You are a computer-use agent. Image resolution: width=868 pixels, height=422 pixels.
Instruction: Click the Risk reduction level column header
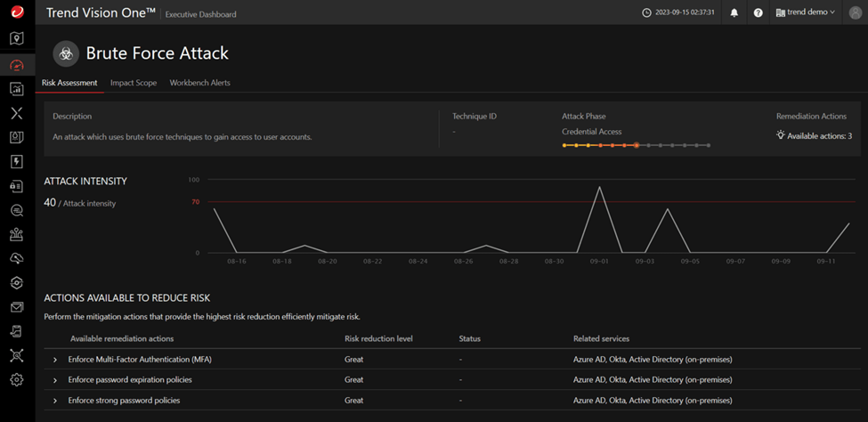click(378, 338)
